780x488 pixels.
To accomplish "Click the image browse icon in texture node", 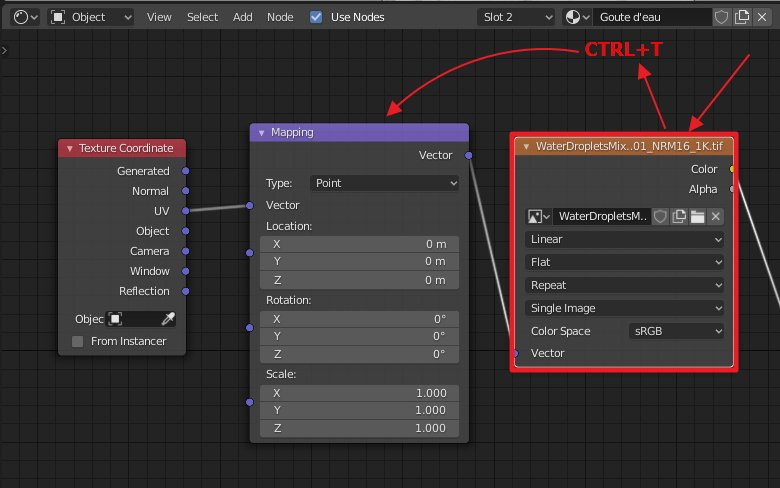I will [539, 216].
